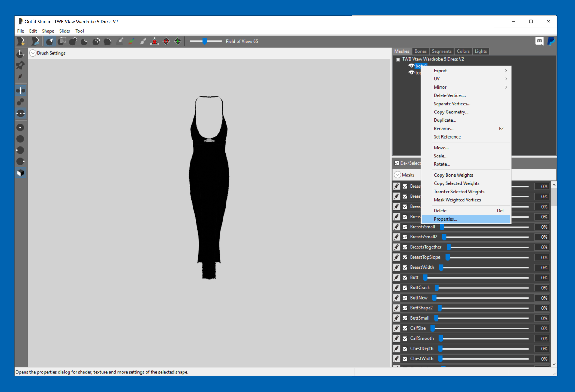Choose Copy Bone Weights menu entry
This screenshot has height=392, width=575.
click(x=466, y=175)
